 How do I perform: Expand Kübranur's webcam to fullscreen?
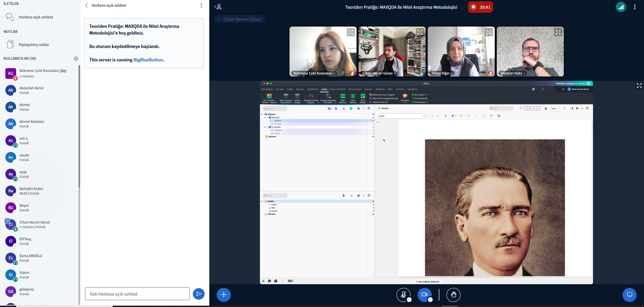351,33
